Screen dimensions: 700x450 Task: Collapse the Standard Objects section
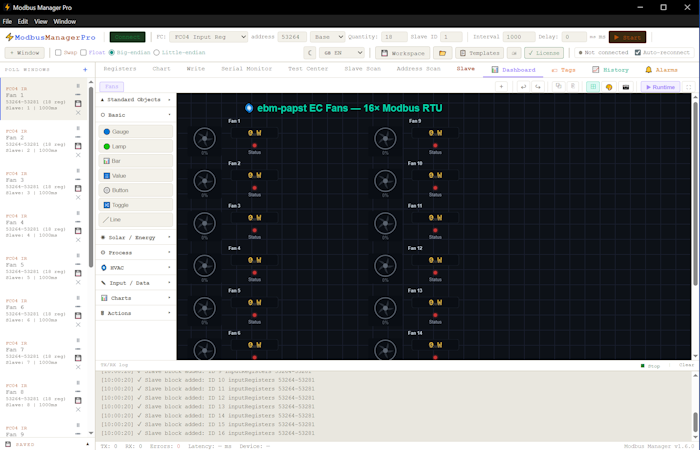click(x=136, y=100)
